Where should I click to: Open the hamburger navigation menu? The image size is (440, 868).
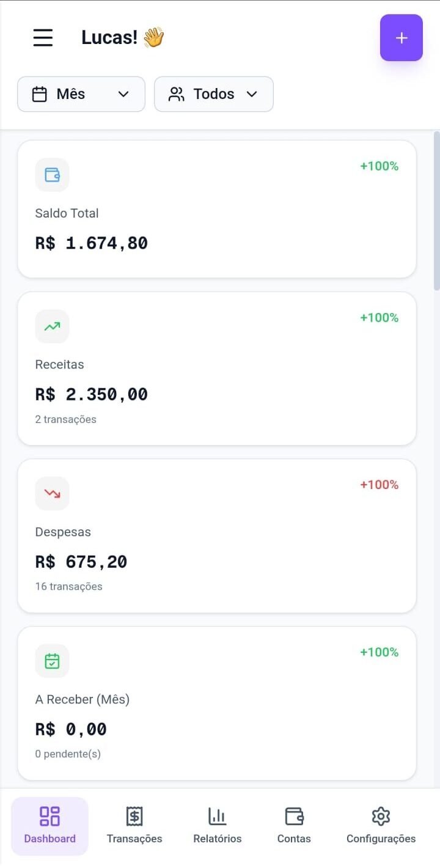(43, 37)
